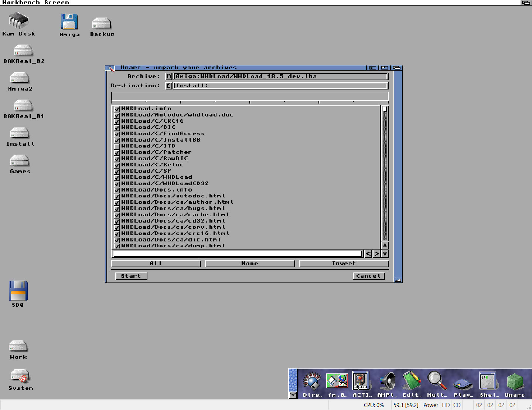Click the HD activity indicator

(446, 405)
